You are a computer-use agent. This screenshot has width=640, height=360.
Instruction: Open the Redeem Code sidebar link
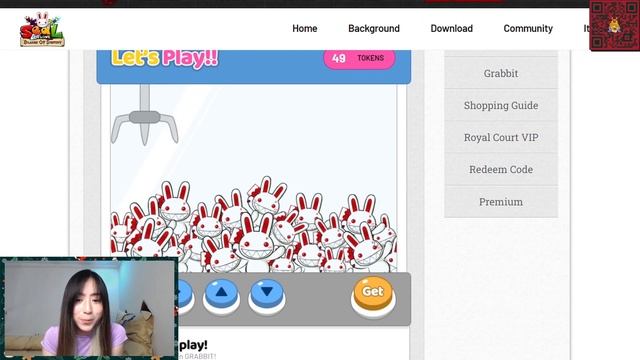pyautogui.click(x=501, y=169)
